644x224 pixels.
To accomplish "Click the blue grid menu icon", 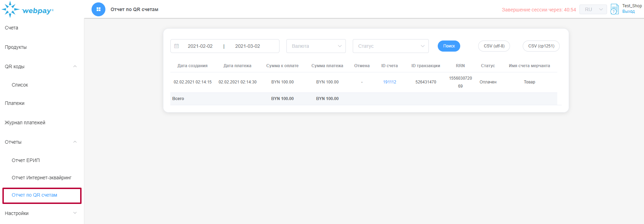I will [x=98, y=9].
